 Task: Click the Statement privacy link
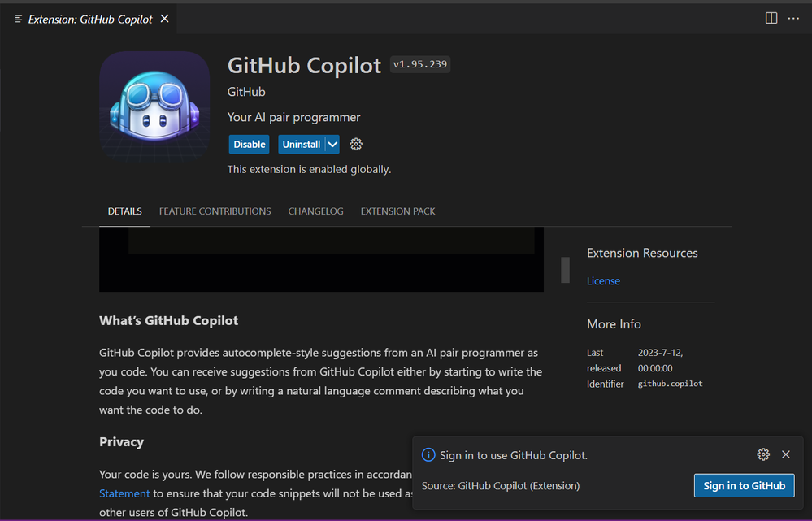coord(124,493)
